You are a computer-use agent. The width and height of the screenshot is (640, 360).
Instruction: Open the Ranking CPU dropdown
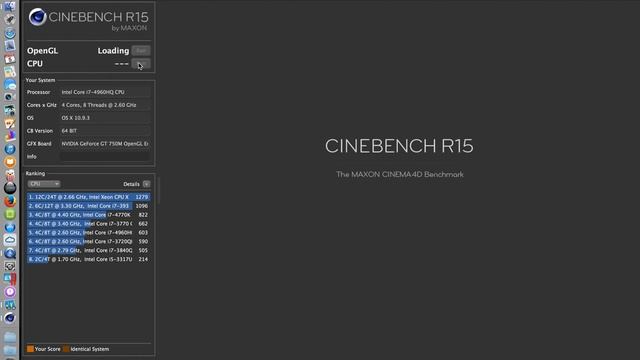(44, 184)
